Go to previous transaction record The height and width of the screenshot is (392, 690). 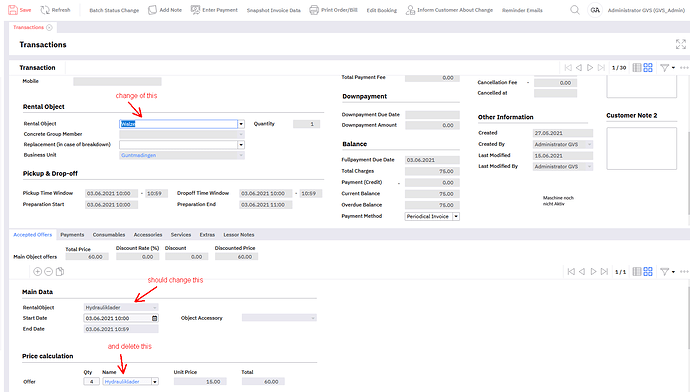point(579,68)
